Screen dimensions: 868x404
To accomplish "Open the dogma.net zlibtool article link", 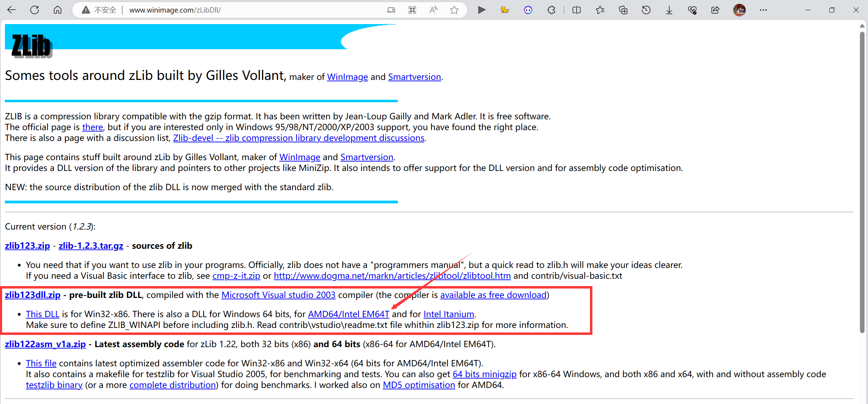I will [392, 276].
